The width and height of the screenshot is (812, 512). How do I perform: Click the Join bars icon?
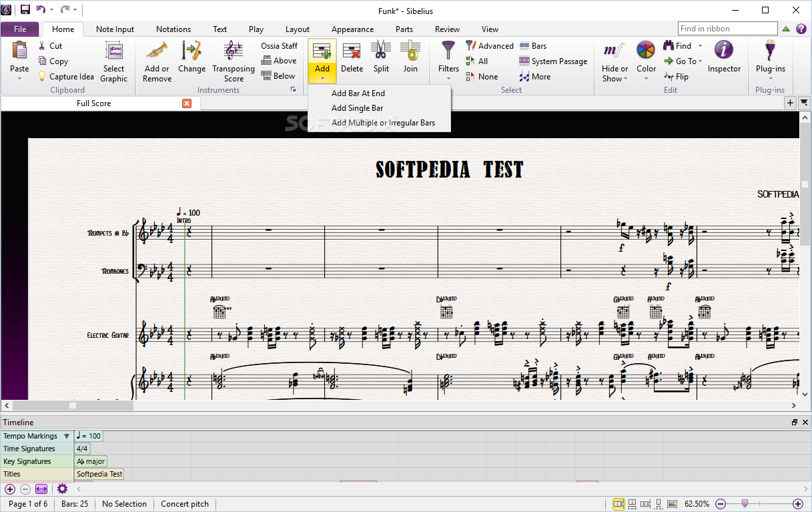pos(410,52)
